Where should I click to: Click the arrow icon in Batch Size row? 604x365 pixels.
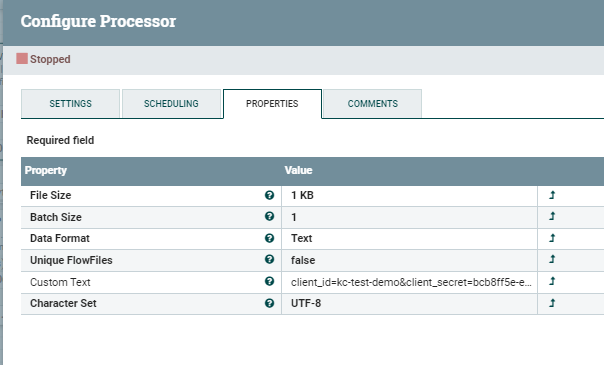pyautogui.click(x=552, y=216)
